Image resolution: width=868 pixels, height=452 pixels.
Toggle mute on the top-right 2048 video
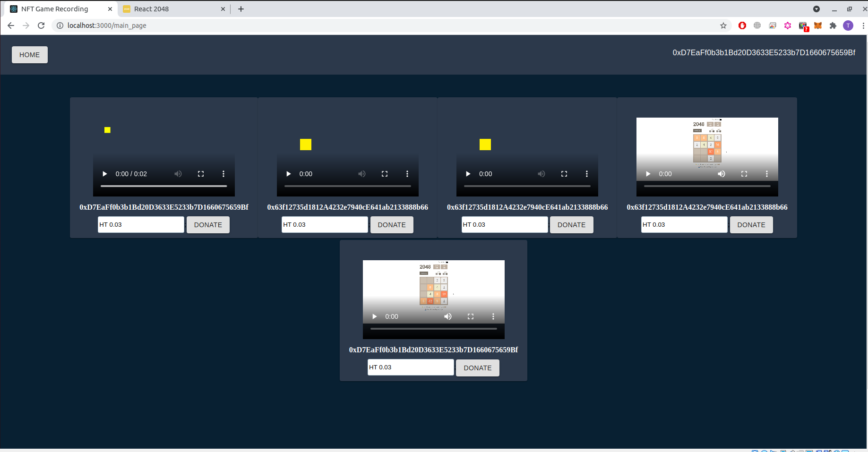722,174
